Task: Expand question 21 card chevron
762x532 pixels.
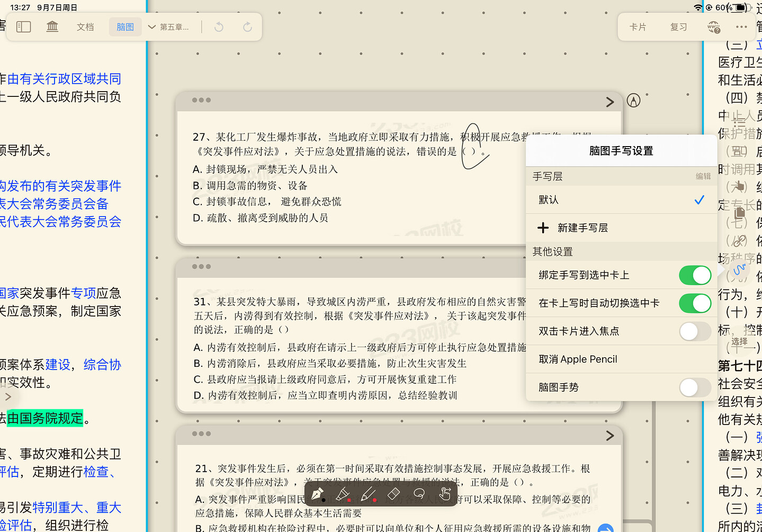Action: point(609,435)
